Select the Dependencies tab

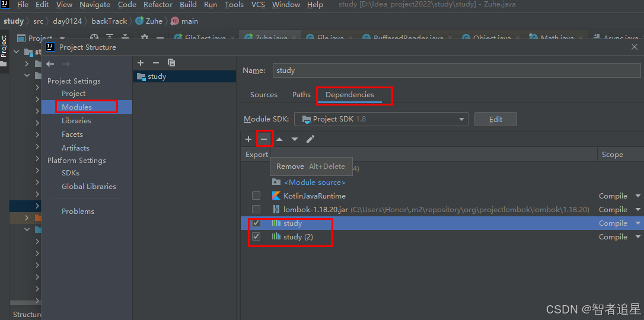click(x=350, y=94)
